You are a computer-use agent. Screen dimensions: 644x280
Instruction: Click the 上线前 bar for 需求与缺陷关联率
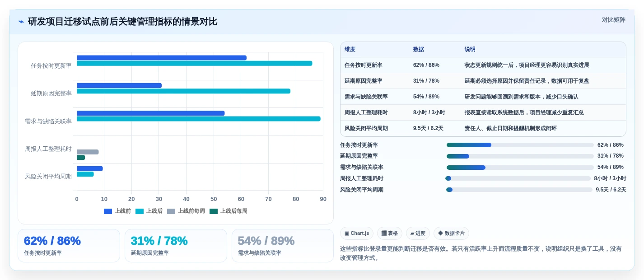151,113
